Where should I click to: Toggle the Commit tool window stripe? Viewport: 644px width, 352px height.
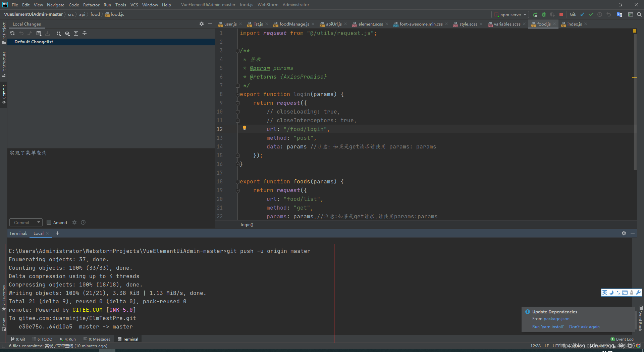pyautogui.click(x=4, y=94)
